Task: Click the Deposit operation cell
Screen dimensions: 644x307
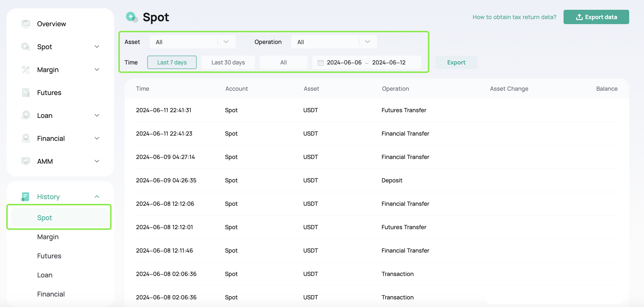Action: click(392, 180)
